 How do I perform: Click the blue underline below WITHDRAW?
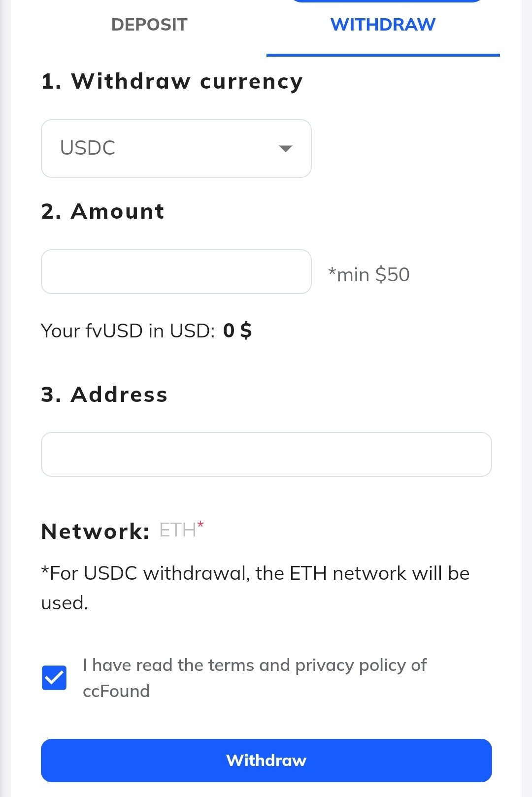click(383, 55)
